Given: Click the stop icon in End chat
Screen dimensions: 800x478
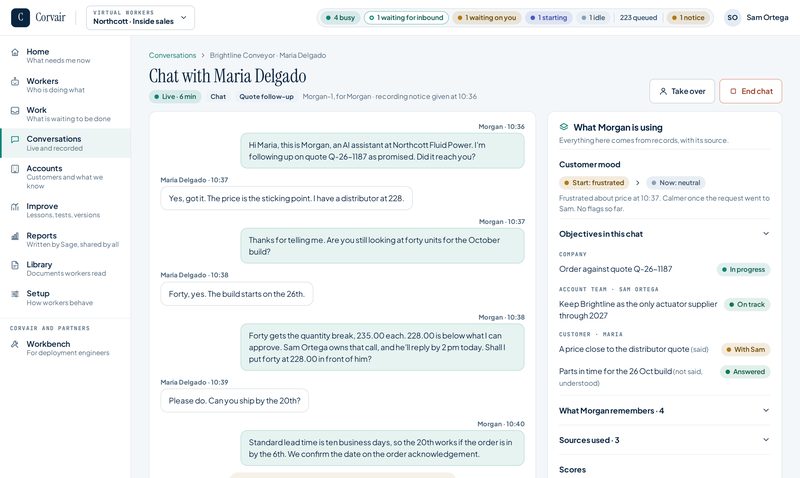Looking at the screenshot, I should coord(733,91).
